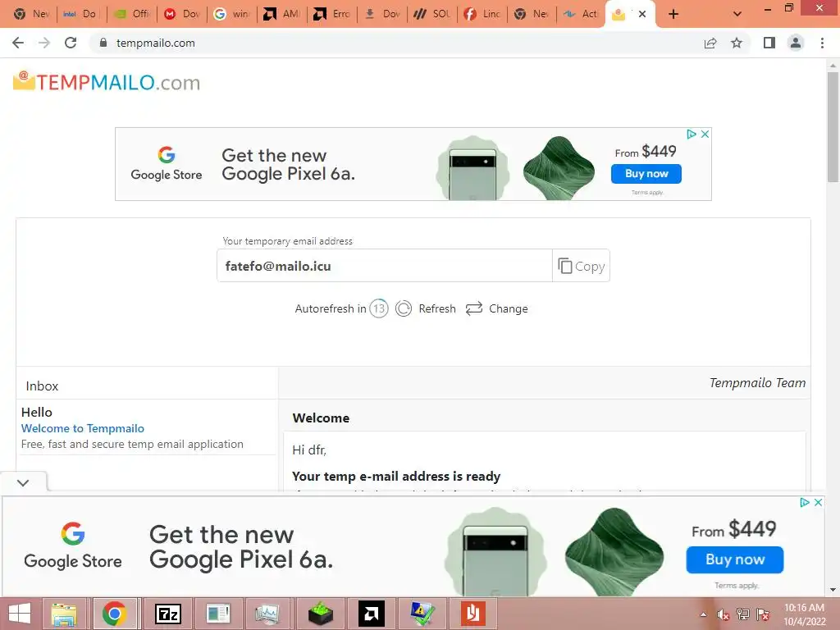Screen dimensions: 840x630
Task: Click the Welcome message heading
Action: (321, 418)
